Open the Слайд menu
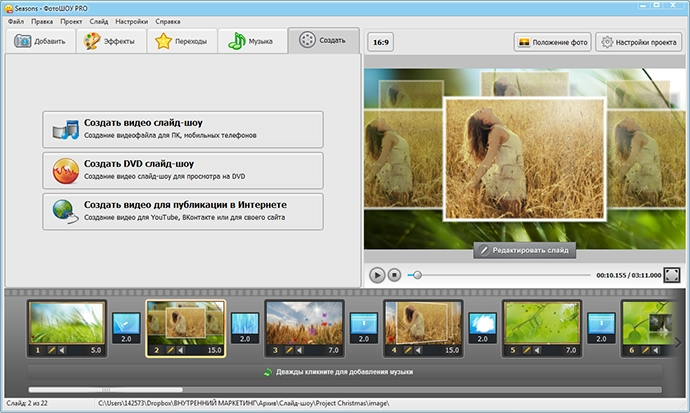Image resolution: width=690 pixels, height=413 pixels. pyautogui.click(x=99, y=21)
